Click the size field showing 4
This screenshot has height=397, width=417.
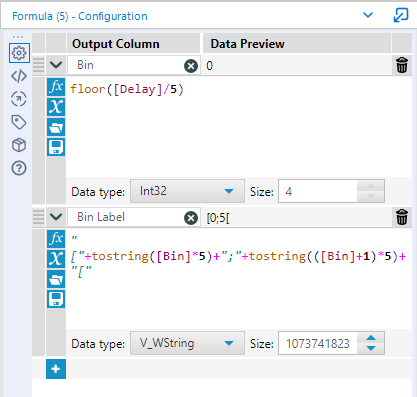(318, 191)
